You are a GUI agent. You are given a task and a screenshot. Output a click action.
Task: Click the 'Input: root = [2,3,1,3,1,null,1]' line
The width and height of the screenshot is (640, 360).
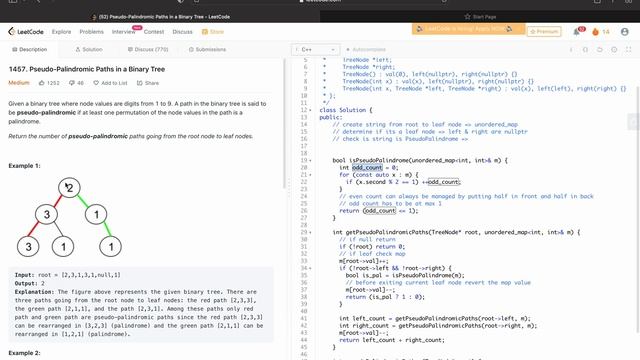click(x=68, y=275)
